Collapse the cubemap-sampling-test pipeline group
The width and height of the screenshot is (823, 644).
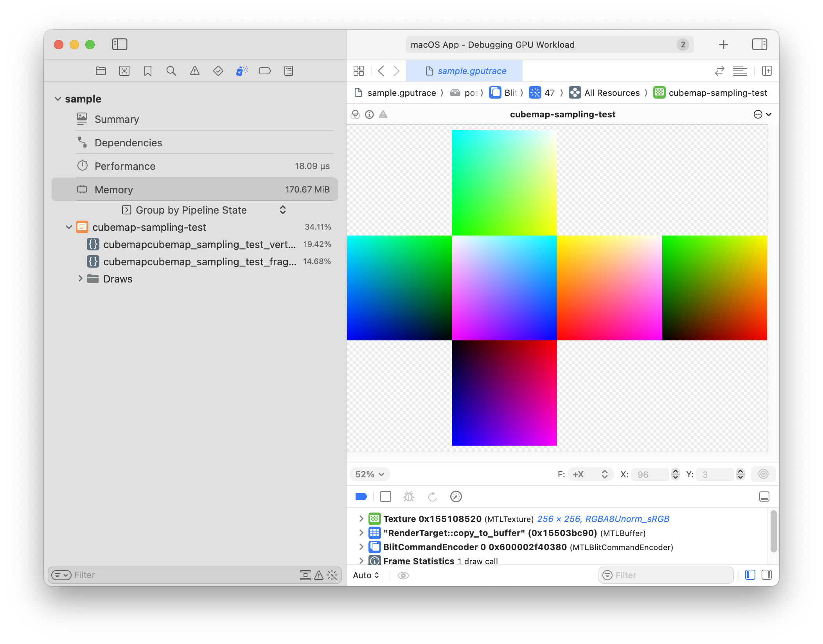[x=69, y=227]
